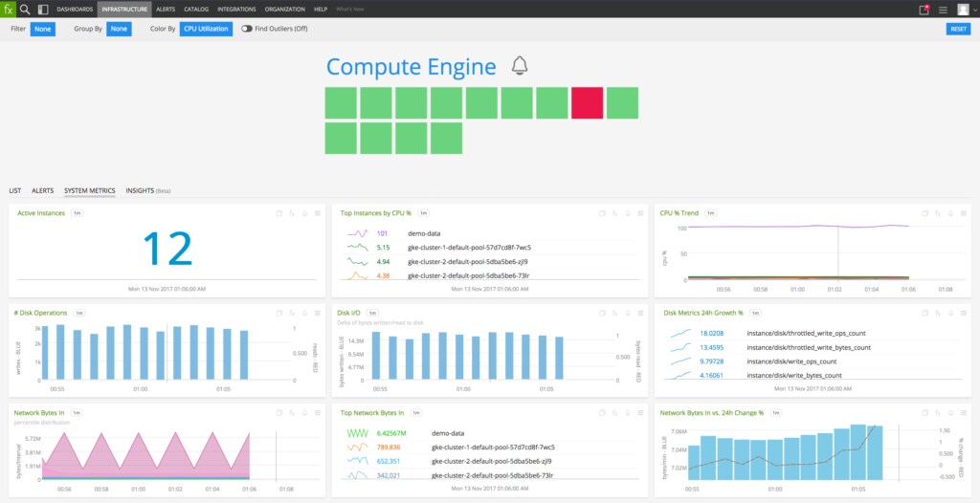Open fx icon on CPU % Trend chart
Screen dimensions: 980x503
pyautogui.click(x=938, y=213)
